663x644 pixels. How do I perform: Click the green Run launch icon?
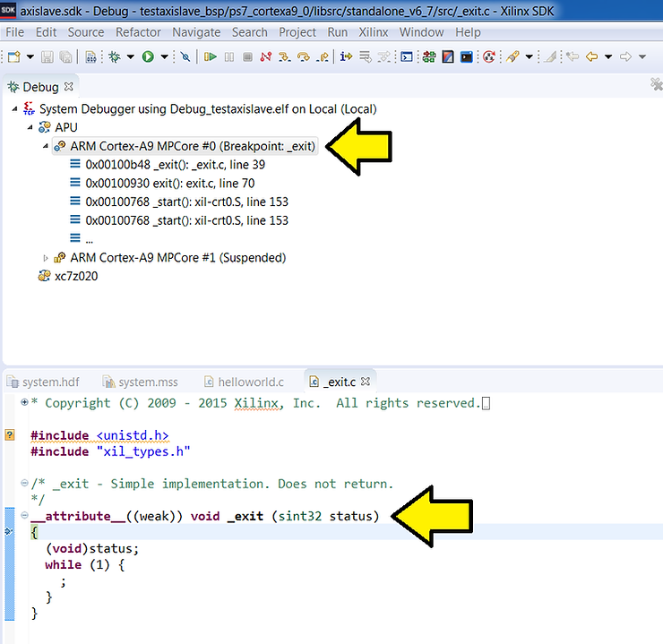148,56
